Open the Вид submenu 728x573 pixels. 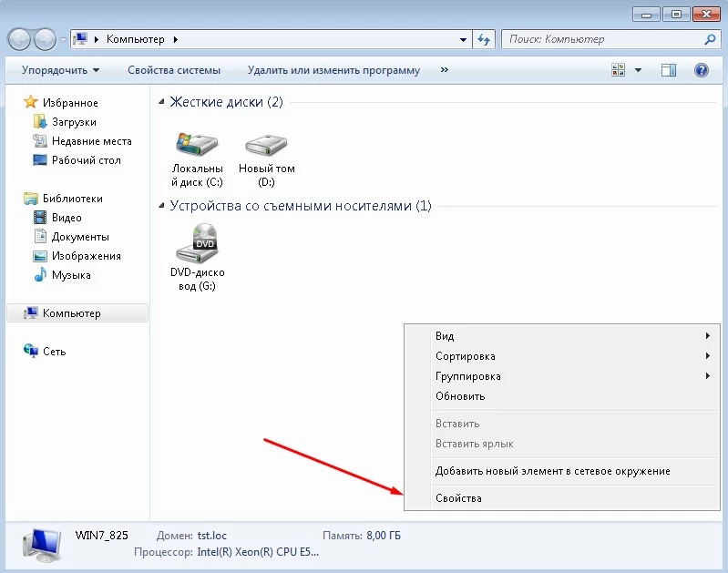point(562,336)
